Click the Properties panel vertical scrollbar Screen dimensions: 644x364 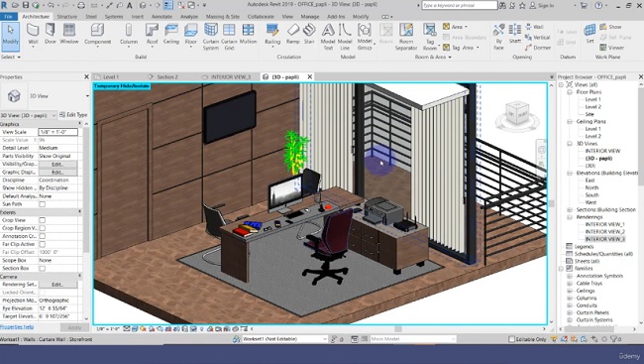86,189
